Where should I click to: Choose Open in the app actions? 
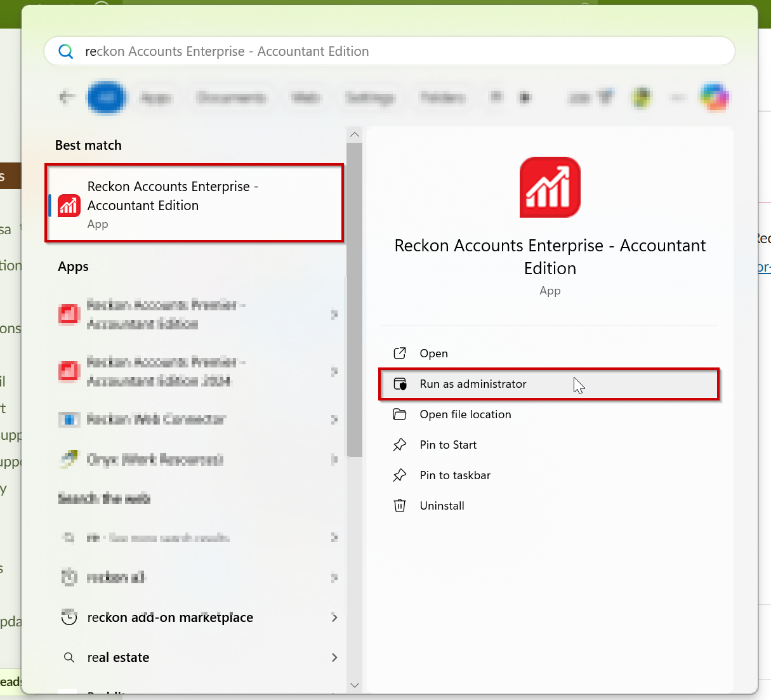550,353
